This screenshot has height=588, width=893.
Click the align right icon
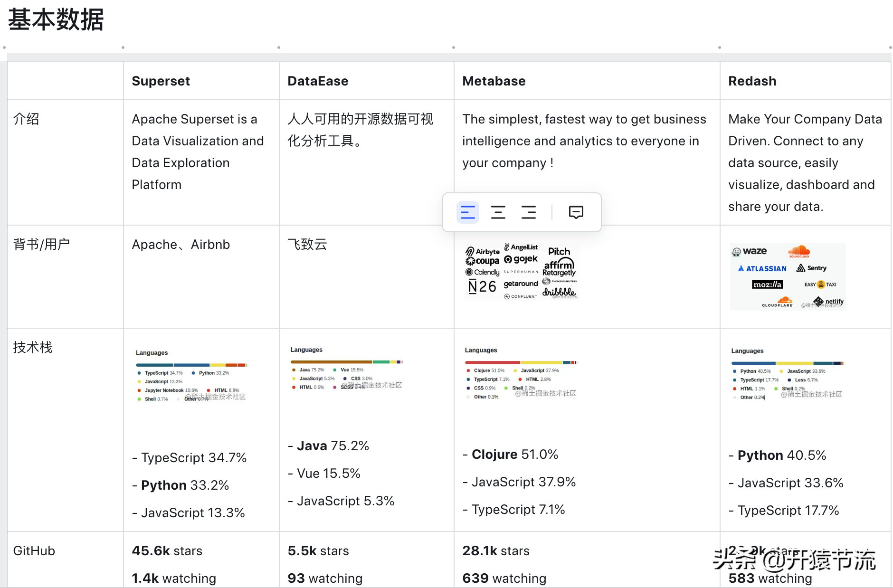(x=528, y=212)
